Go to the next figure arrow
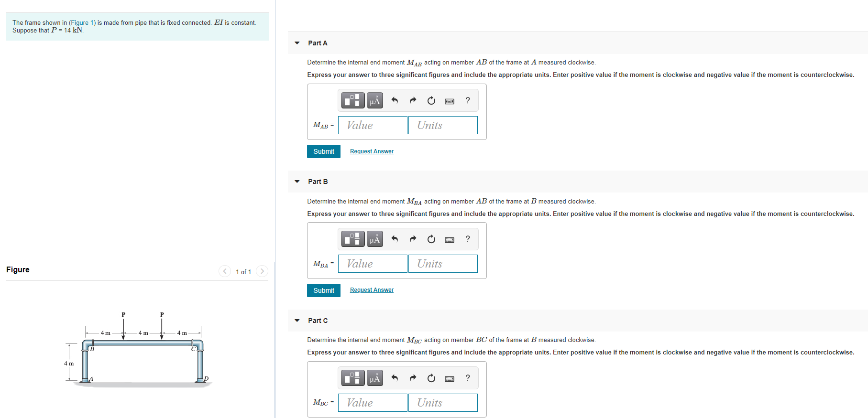Screen dimensions: 868x418 [x=262, y=271]
